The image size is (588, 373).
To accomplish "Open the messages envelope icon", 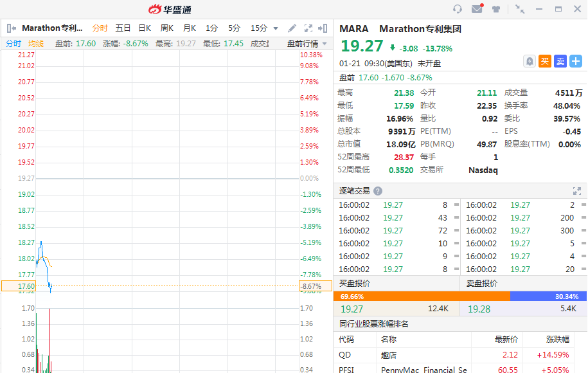I will [477, 9].
